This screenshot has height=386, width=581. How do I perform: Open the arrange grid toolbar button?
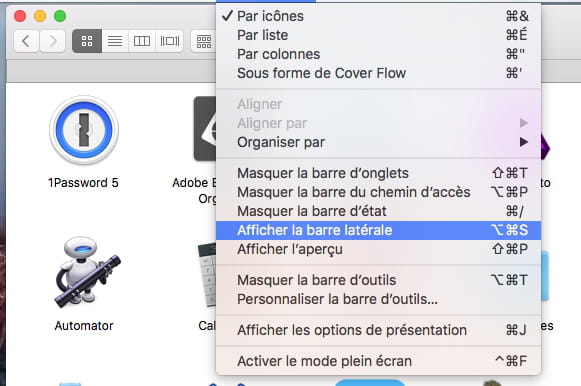[x=203, y=41]
